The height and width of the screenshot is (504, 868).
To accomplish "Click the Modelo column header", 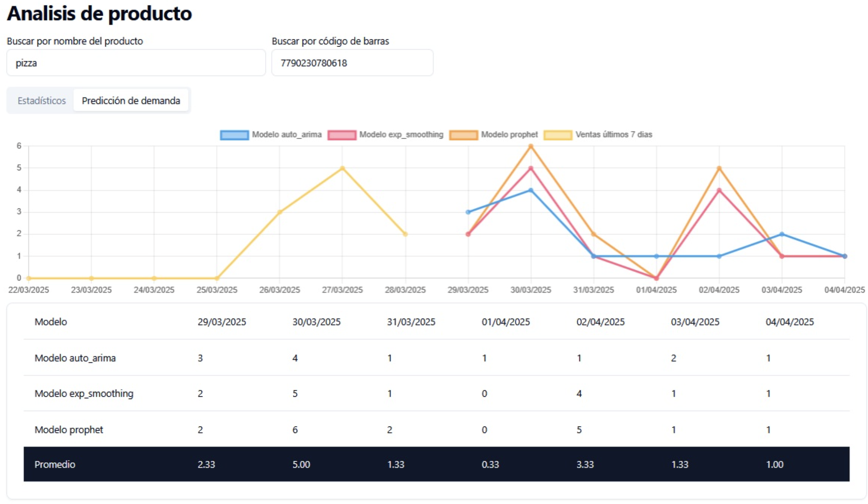I will (51, 322).
